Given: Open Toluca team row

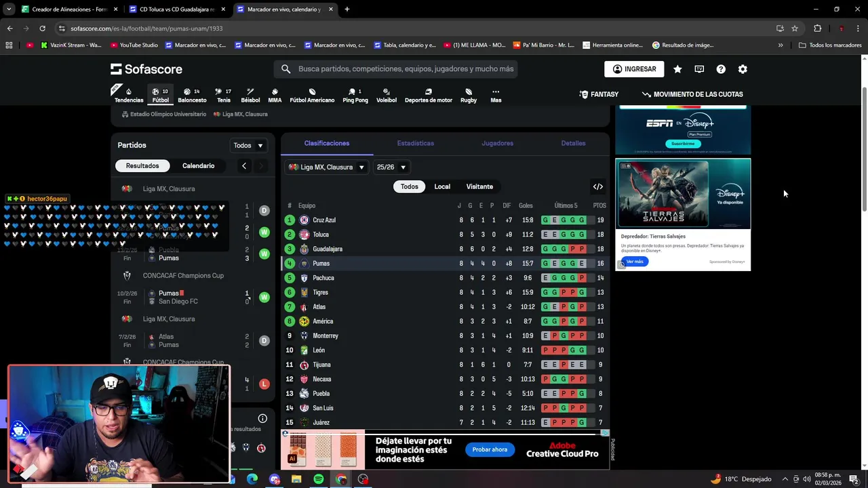Looking at the screenshot, I should tap(446, 235).
